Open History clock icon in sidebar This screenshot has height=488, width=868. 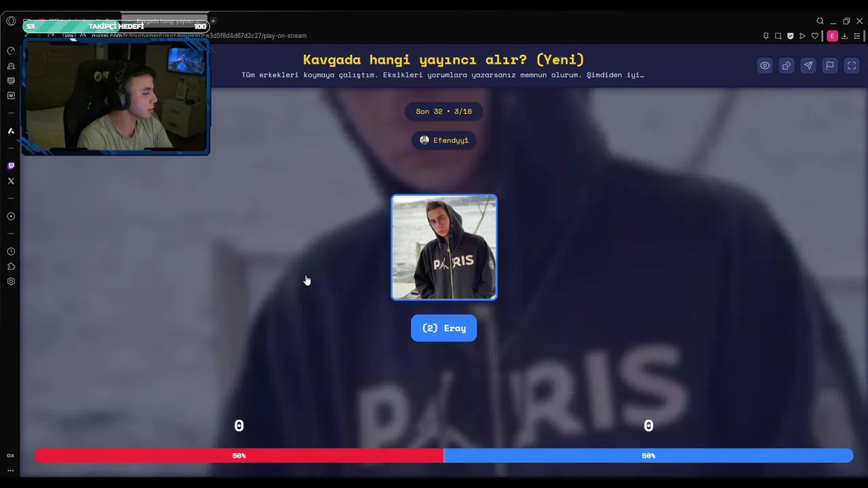pos(11,251)
